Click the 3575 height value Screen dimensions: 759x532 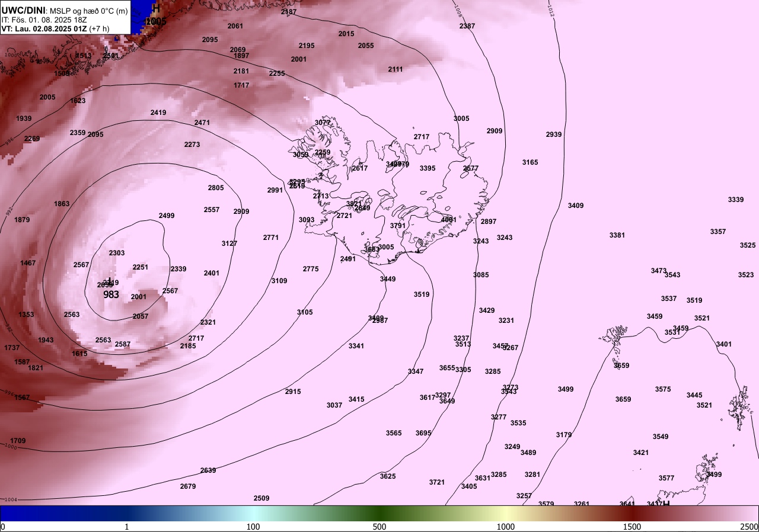(663, 389)
